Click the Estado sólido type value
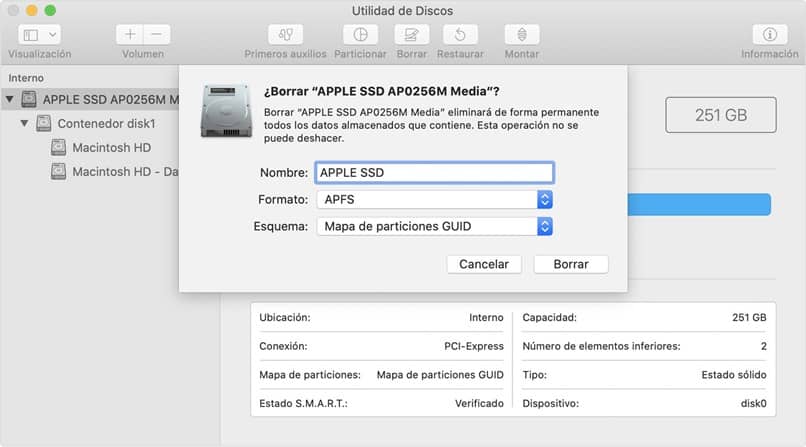The height and width of the screenshot is (447, 806). pyautogui.click(x=734, y=375)
